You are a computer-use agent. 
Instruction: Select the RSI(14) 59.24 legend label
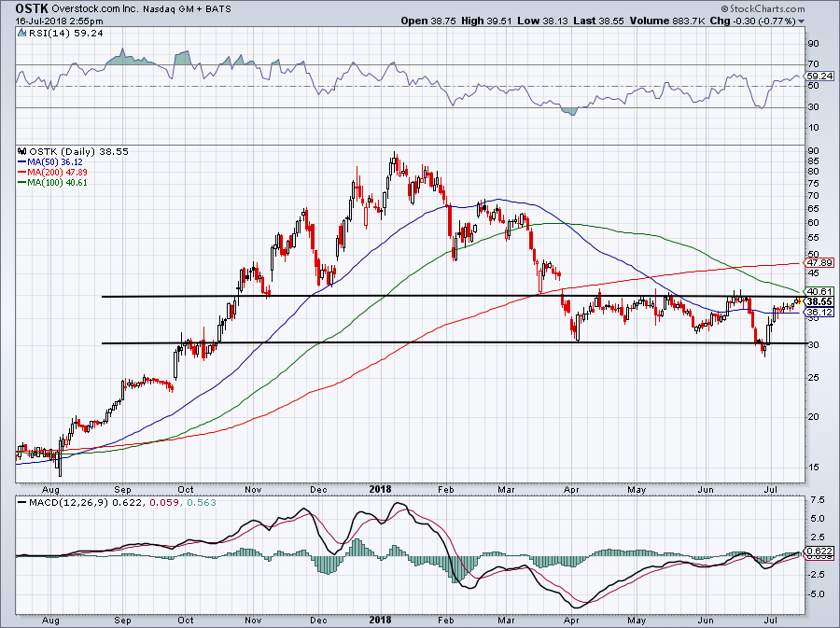coord(65,34)
